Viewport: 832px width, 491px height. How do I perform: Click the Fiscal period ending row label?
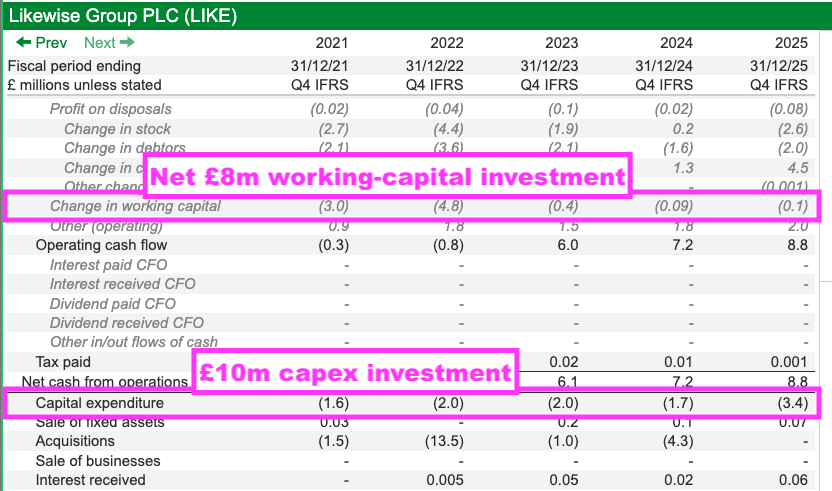74,66
